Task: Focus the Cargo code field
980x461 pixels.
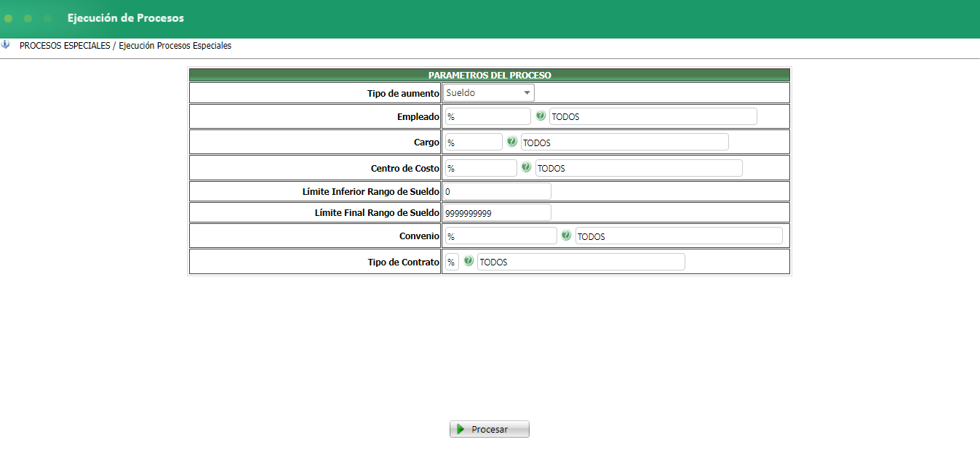Action: (x=473, y=142)
